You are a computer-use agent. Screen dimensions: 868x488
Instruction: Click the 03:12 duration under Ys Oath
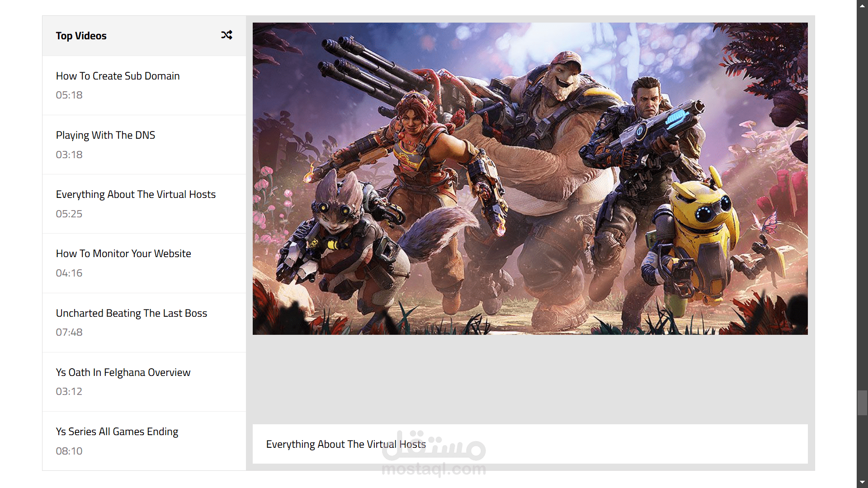click(x=69, y=391)
